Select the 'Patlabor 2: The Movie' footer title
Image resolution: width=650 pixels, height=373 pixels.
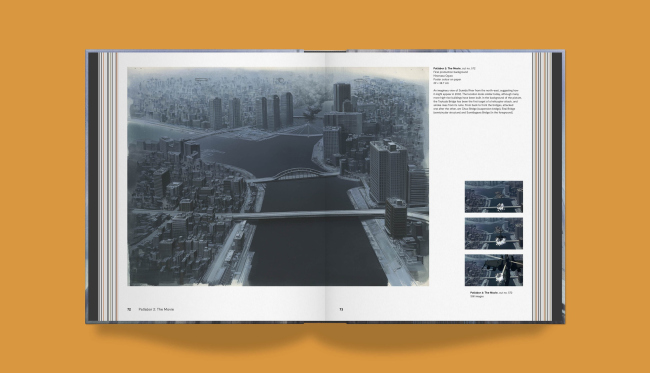[x=156, y=309]
